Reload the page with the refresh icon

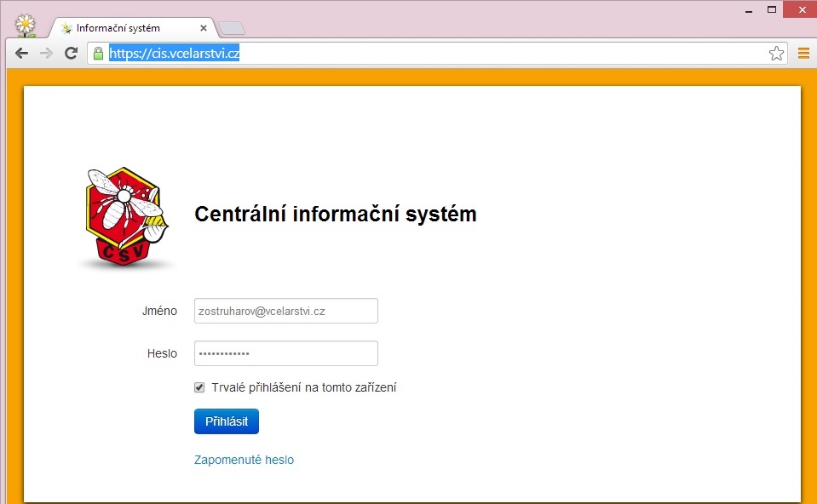click(x=71, y=53)
